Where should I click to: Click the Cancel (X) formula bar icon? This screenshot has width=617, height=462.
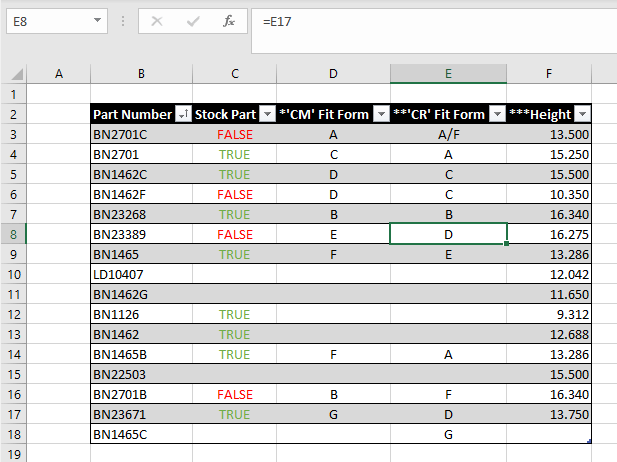[157, 21]
